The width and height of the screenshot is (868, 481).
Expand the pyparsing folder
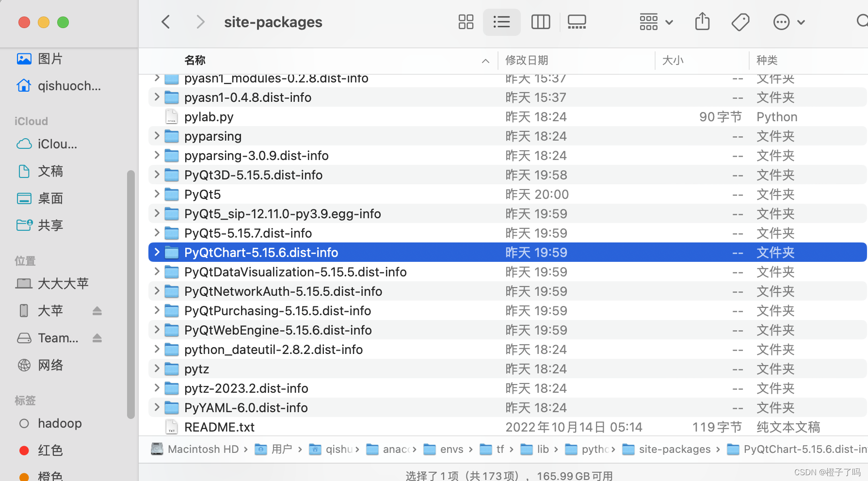click(x=156, y=136)
